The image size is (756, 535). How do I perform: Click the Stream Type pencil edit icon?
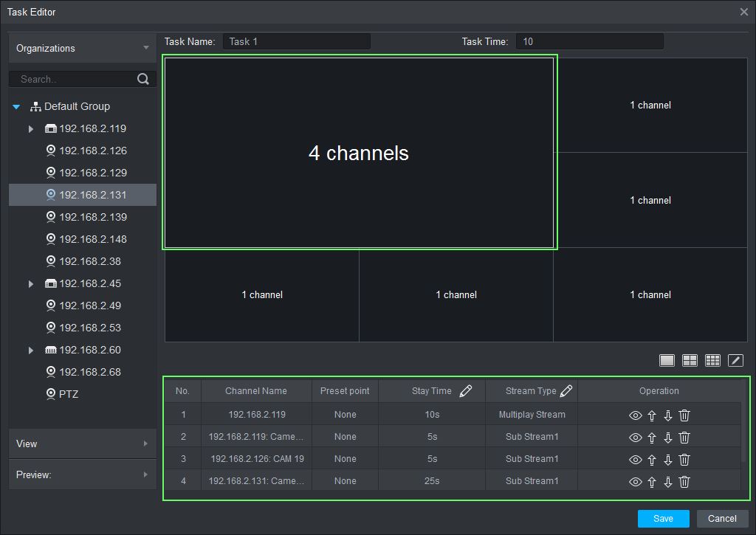[x=566, y=391]
